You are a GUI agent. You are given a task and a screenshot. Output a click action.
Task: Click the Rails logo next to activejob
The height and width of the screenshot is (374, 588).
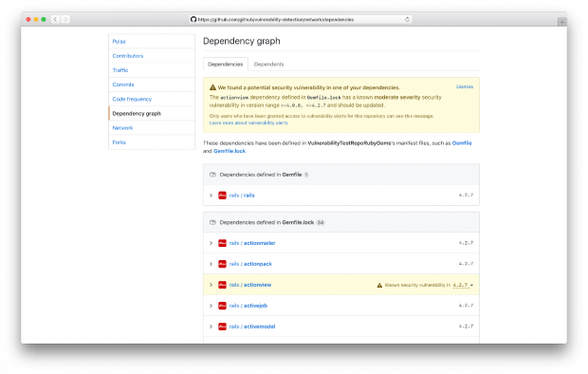(222, 306)
